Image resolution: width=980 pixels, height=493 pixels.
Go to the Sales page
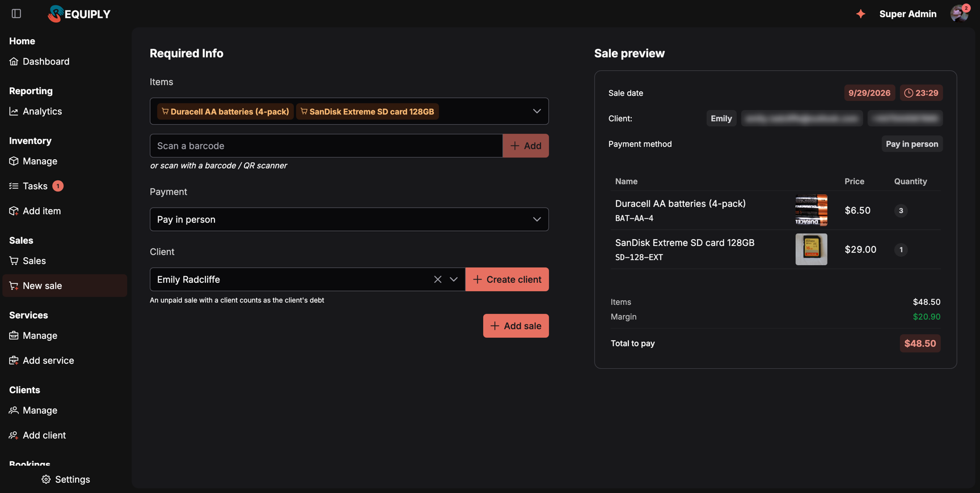[x=65, y=261]
